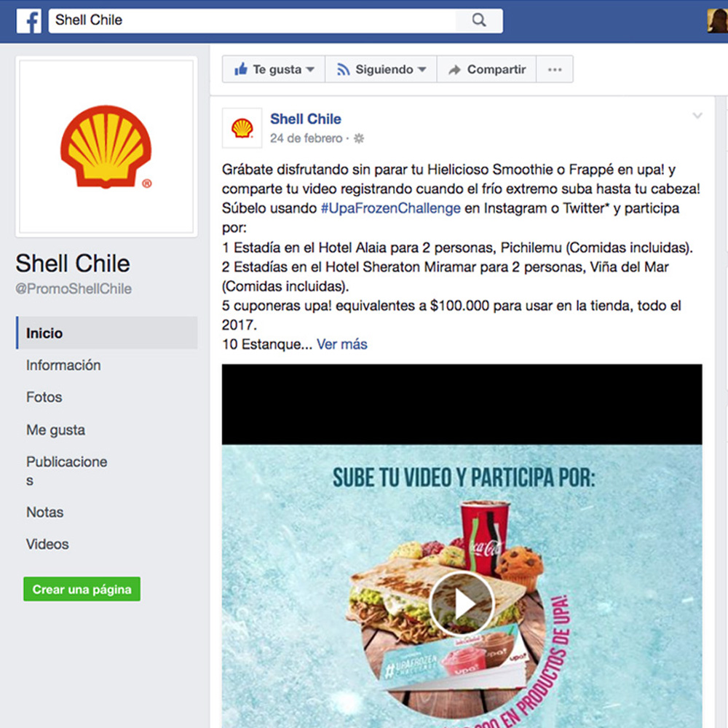
Task: Open the Siguiendo follow dropdown
Action: 381,70
